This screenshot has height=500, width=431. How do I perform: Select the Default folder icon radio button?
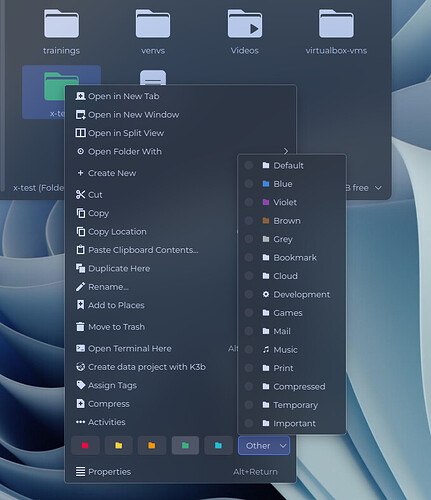click(x=249, y=165)
